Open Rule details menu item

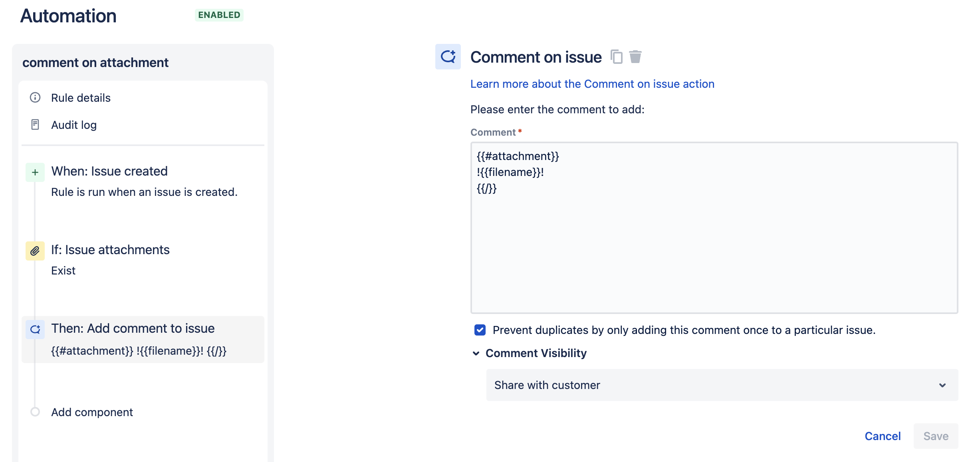pos(81,98)
